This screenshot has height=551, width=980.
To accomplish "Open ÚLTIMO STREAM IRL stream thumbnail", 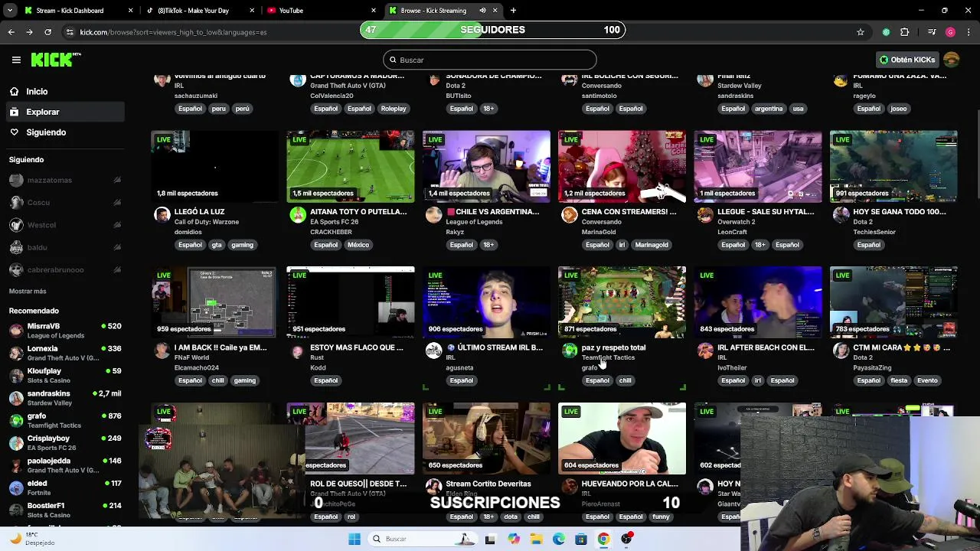I will (486, 302).
